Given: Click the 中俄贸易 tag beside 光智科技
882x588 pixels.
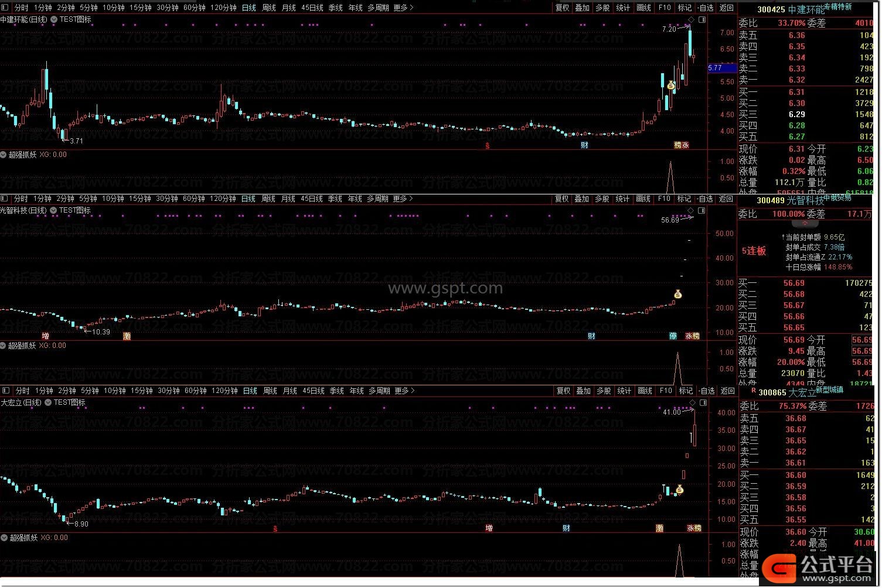Looking at the screenshot, I should pos(838,197).
